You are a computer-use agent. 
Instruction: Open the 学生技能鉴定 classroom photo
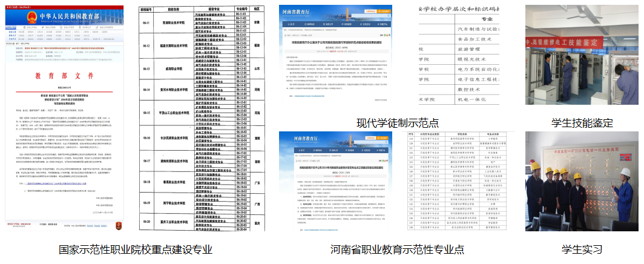point(582,55)
